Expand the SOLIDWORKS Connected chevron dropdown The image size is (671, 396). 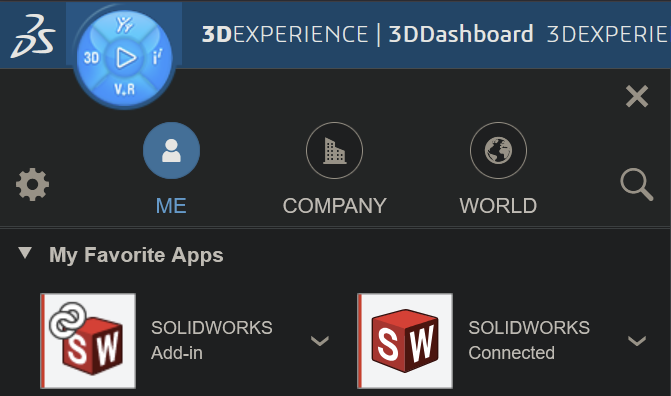[x=637, y=341]
